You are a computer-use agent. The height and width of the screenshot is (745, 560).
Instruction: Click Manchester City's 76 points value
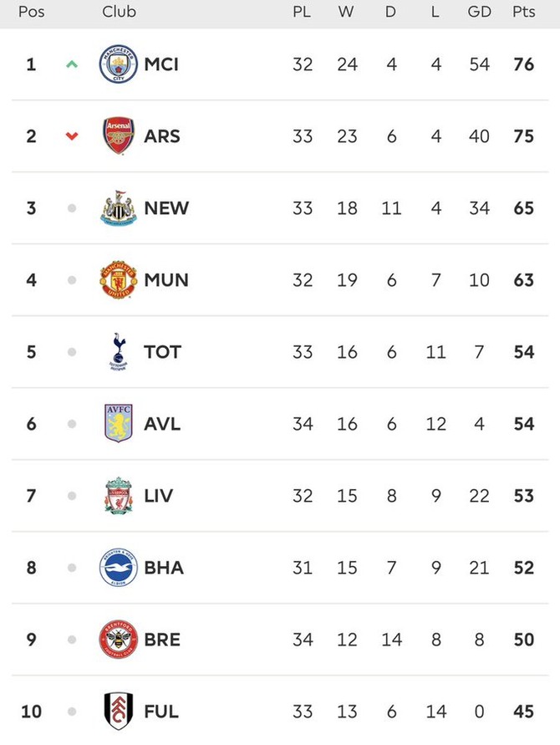(x=523, y=64)
